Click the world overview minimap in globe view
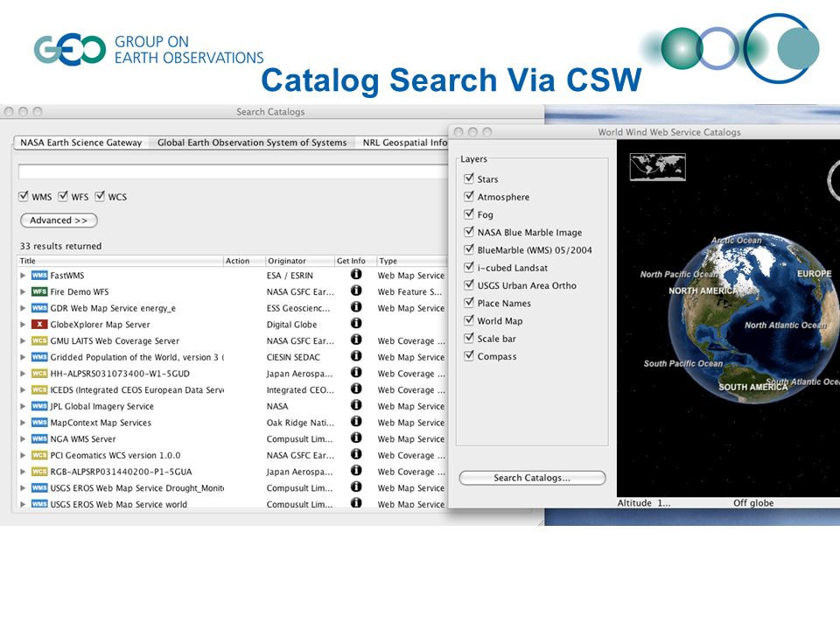 (657, 167)
